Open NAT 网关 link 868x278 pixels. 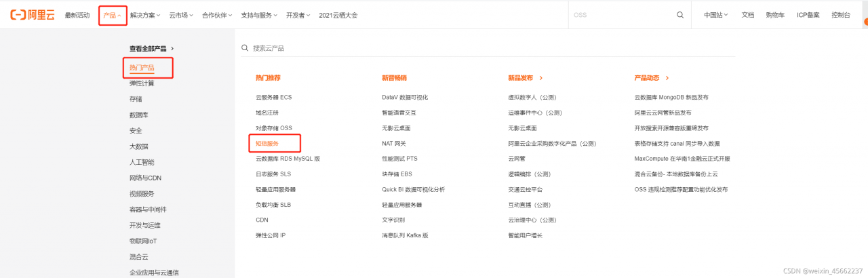pos(394,144)
